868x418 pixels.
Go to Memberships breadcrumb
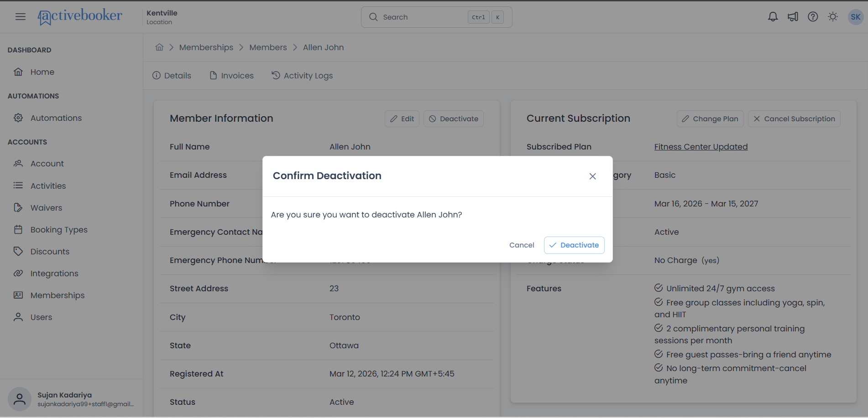pyautogui.click(x=206, y=47)
